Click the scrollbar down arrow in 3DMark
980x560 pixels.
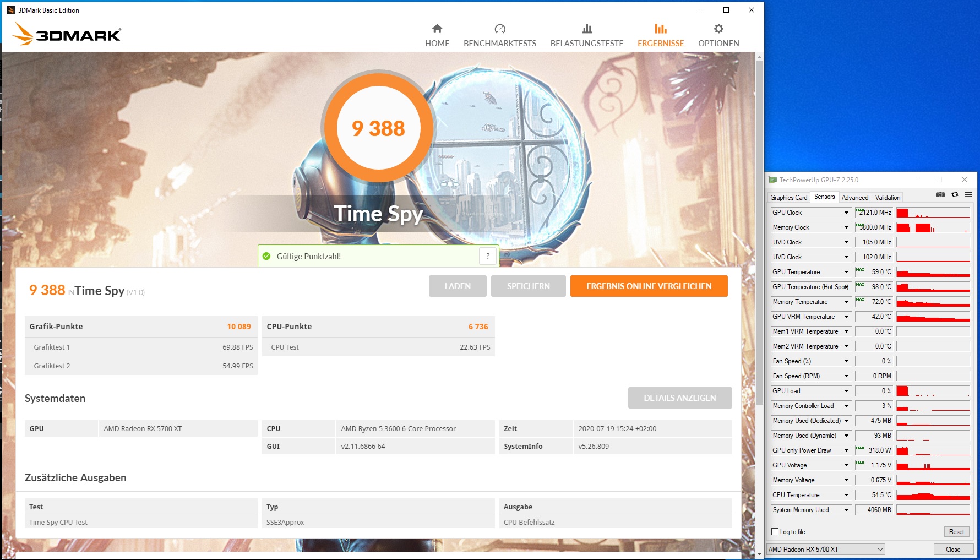[759, 553]
